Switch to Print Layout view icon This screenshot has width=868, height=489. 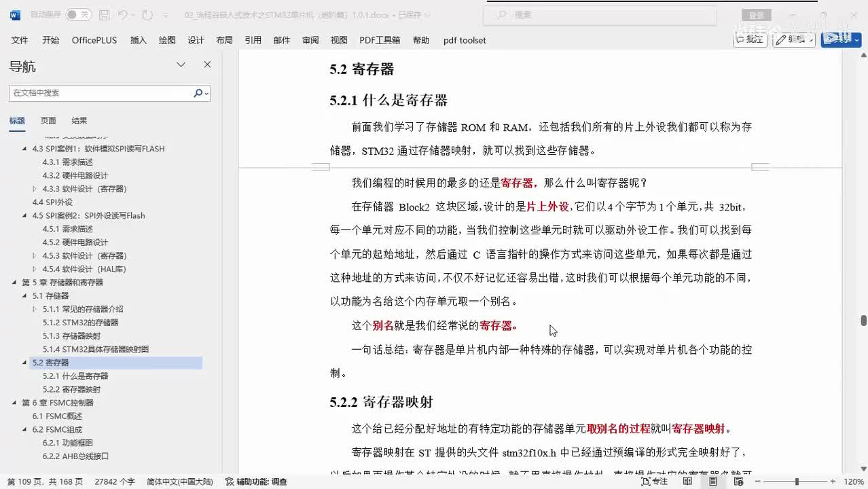coord(712,482)
